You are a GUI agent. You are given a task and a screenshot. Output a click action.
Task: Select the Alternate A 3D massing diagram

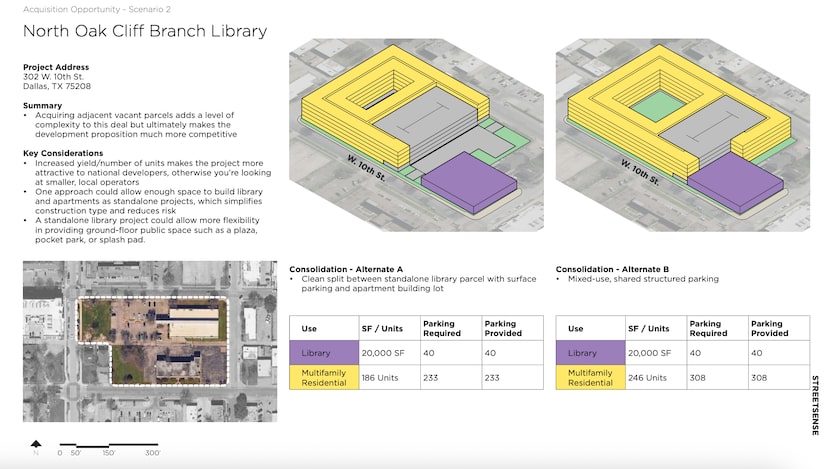pyautogui.click(x=416, y=130)
